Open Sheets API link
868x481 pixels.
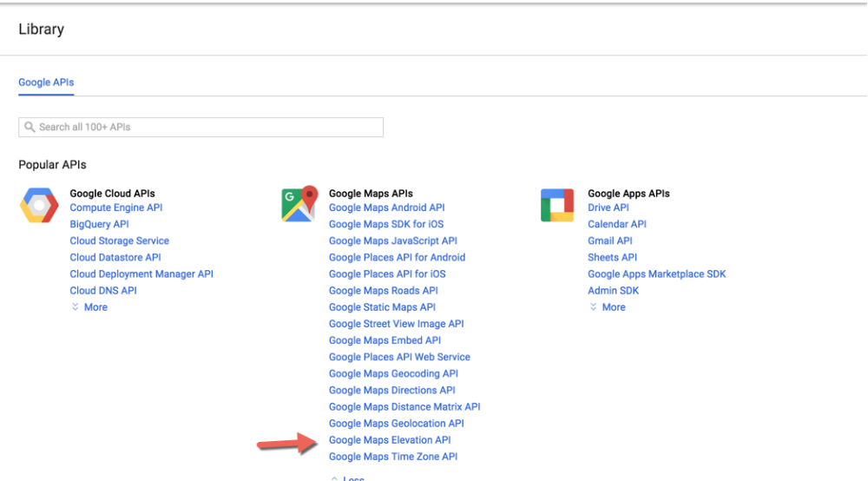click(612, 257)
